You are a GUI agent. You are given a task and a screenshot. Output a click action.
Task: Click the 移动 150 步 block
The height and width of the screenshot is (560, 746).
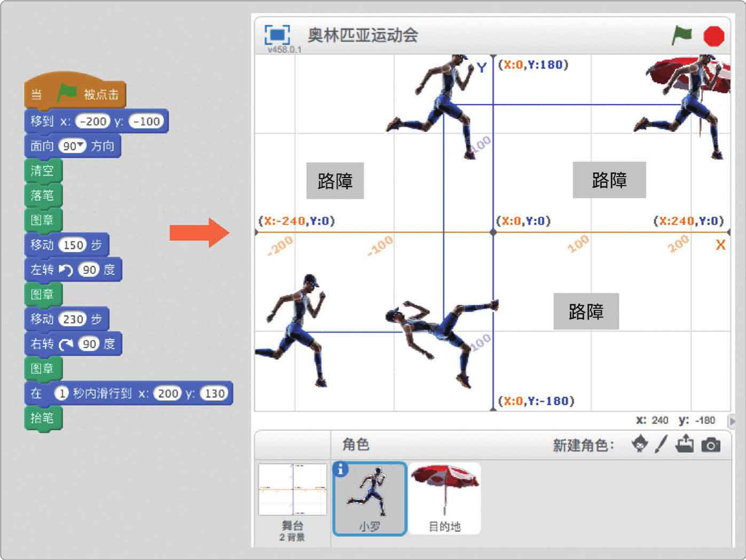pyautogui.click(x=67, y=245)
